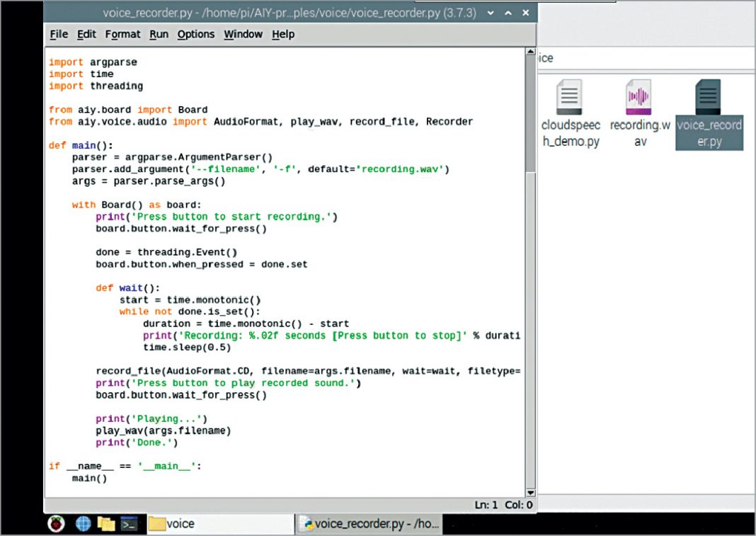Launch the web browser globe icon
Image resolution: width=756 pixels, height=536 pixels.
pyautogui.click(x=83, y=524)
